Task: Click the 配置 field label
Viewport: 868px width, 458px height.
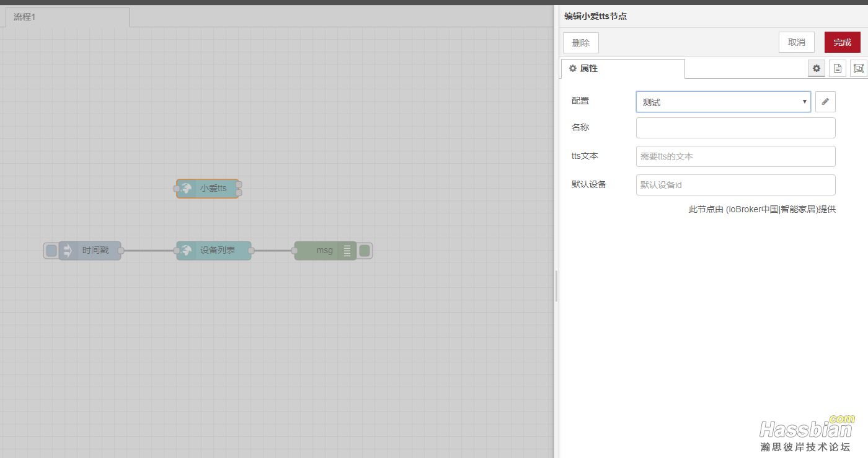Action: click(580, 101)
